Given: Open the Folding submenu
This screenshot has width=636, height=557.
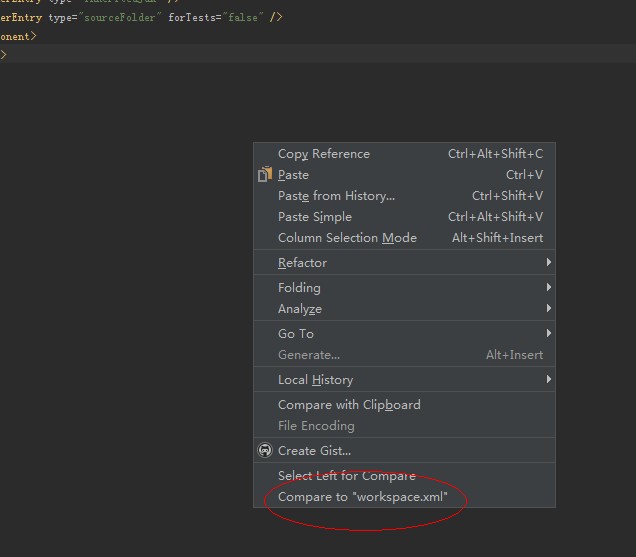Looking at the screenshot, I should (404, 288).
